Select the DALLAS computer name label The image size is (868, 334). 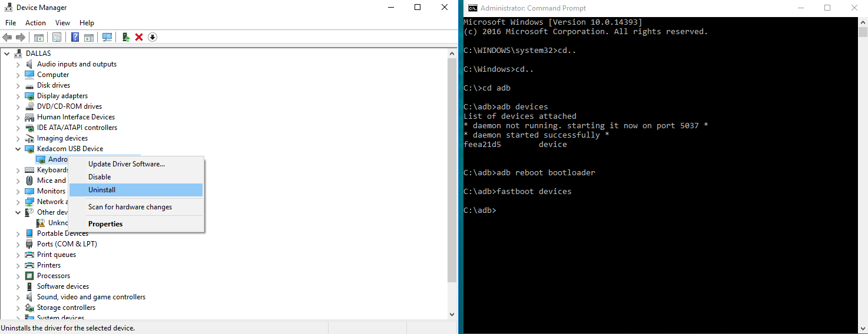pos(38,54)
